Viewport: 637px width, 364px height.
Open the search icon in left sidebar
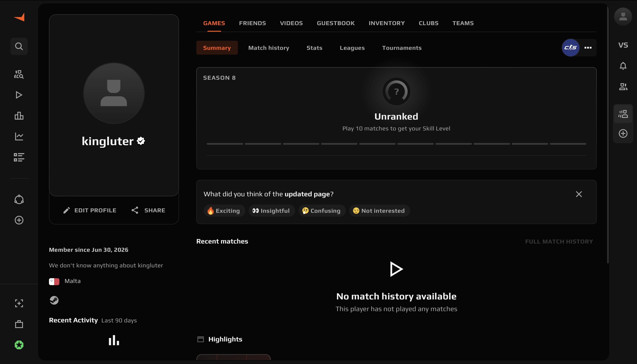click(19, 46)
